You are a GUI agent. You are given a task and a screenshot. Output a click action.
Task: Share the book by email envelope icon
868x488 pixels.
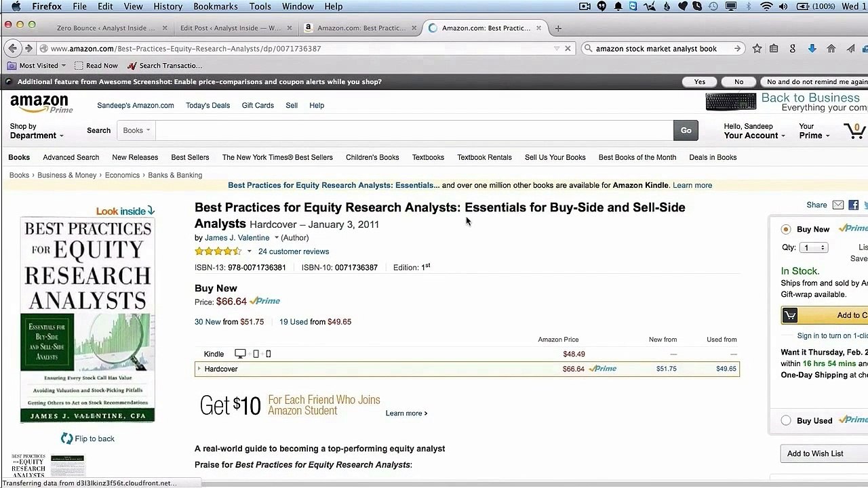[x=838, y=205]
